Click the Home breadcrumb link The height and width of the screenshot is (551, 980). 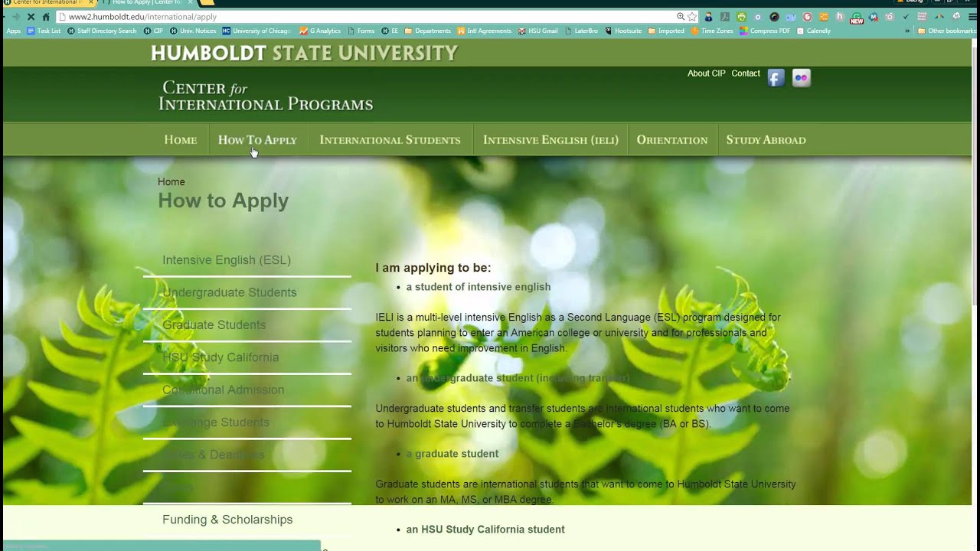tap(171, 182)
